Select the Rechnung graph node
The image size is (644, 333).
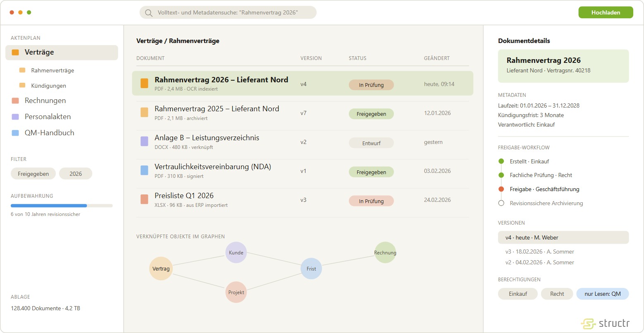[x=385, y=253]
